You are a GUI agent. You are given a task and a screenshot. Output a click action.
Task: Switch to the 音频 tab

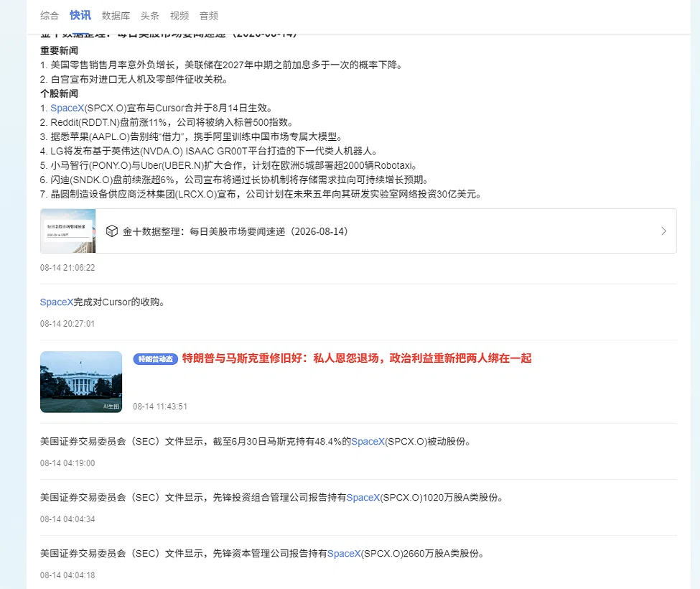click(x=208, y=16)
